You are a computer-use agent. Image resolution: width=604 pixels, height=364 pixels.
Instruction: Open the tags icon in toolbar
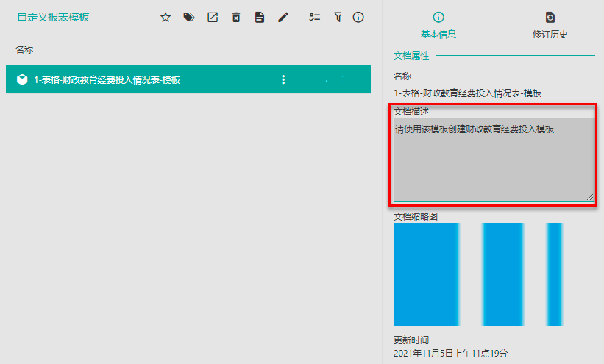pyautogui.click(x=189, y=18)
